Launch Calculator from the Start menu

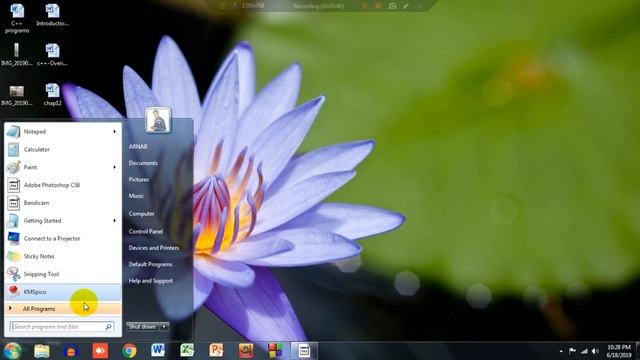pos(62,149)
